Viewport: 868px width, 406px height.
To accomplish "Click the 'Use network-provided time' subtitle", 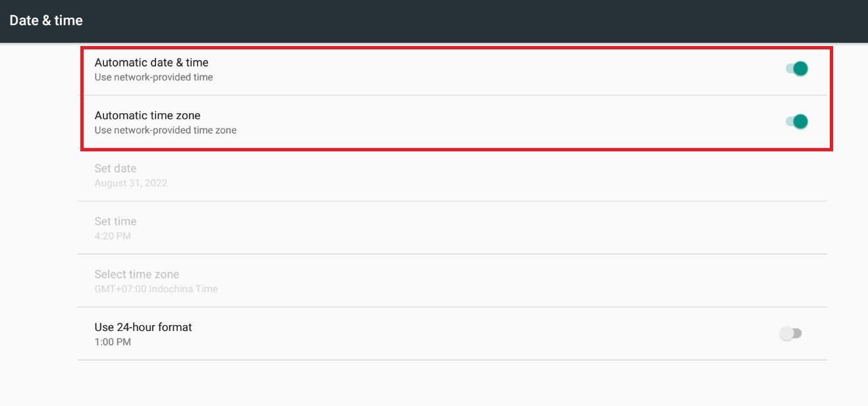I will click(x=153, y=77).
